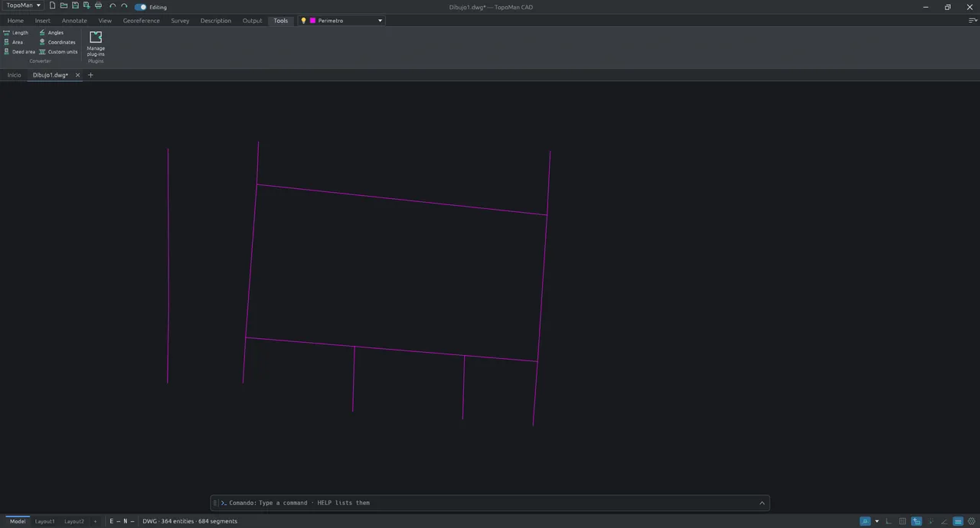Close the Dibujo1.dwg* tab
980x528 pixels.
[77, 75]
